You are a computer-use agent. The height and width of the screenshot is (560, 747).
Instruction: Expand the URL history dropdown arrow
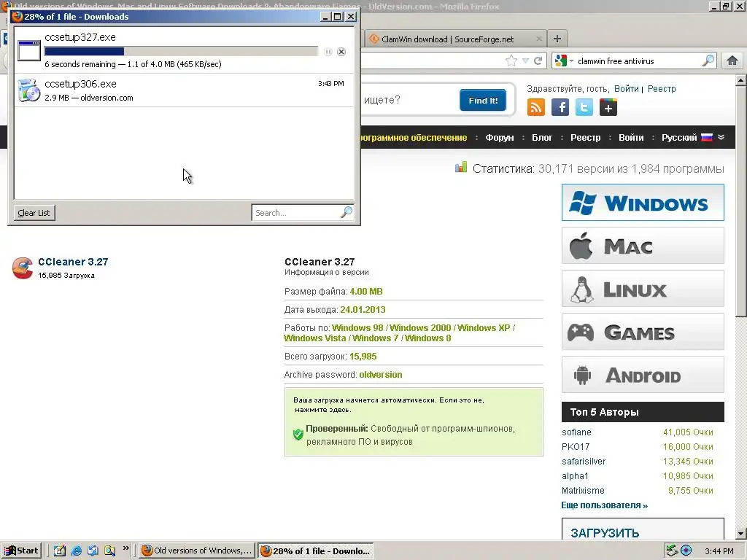525,61
